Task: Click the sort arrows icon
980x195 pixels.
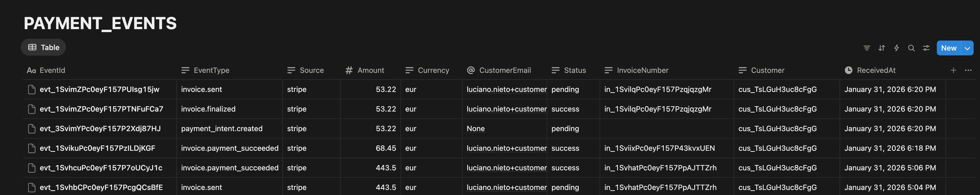Action: pos(881,48)
